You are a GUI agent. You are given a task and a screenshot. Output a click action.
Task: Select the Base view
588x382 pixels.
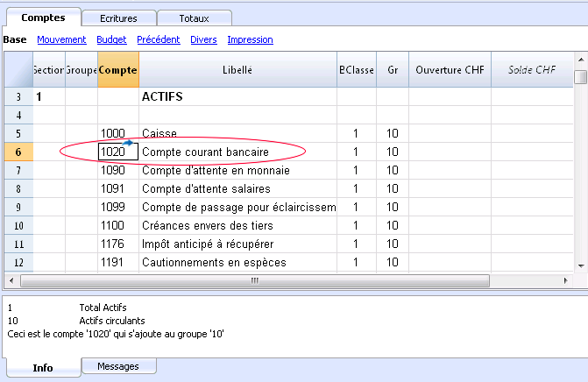[x=15, y=39]
